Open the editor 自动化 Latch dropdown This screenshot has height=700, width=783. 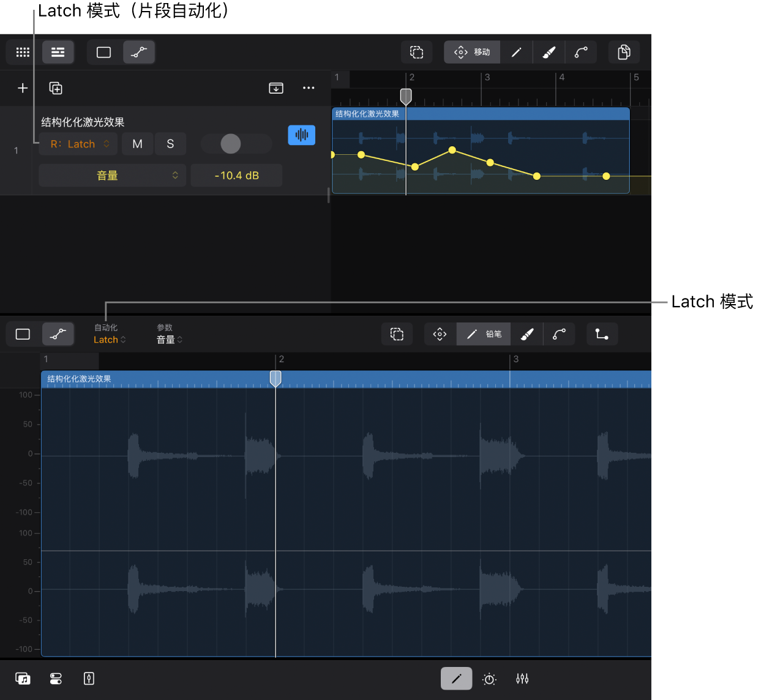(x=110, y=340)
